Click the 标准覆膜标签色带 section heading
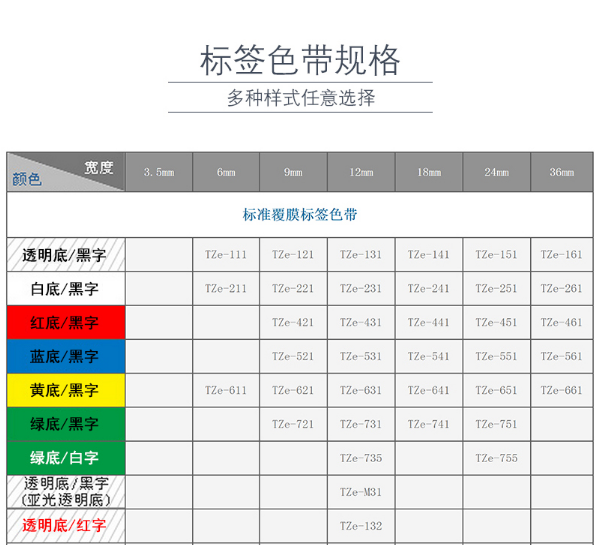The image size is (601, 545). pos(300,215)
